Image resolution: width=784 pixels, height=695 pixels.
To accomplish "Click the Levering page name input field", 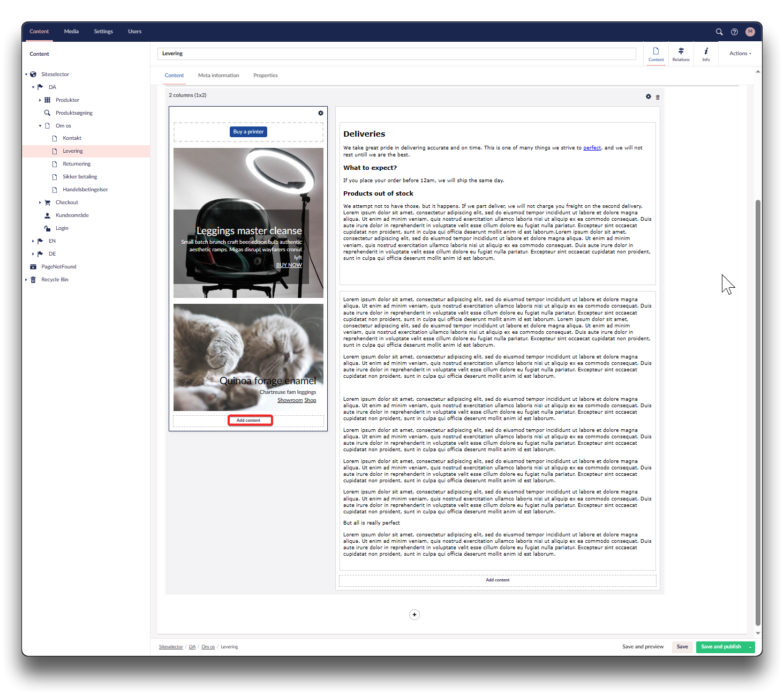I will [x=396, y=54].
